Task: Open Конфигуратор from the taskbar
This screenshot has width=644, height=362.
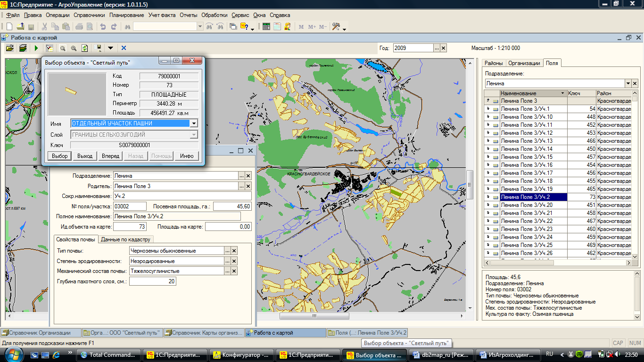Action: point(241,354)
